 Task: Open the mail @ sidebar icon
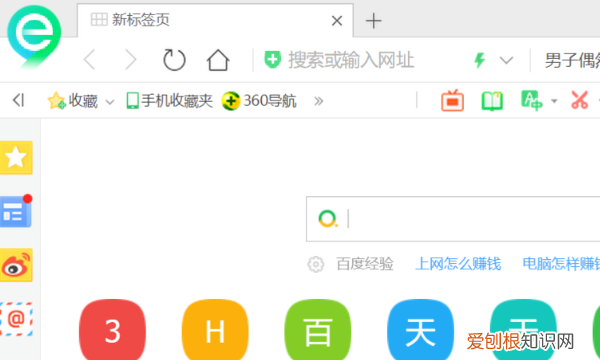coord(16,319)
